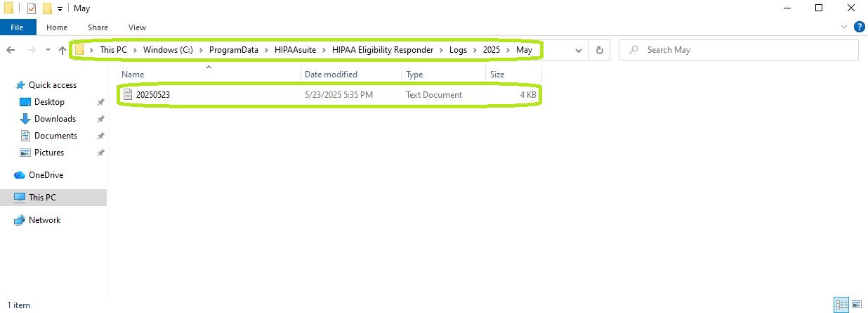Expand the address bar history dropdown

point(579,50)
